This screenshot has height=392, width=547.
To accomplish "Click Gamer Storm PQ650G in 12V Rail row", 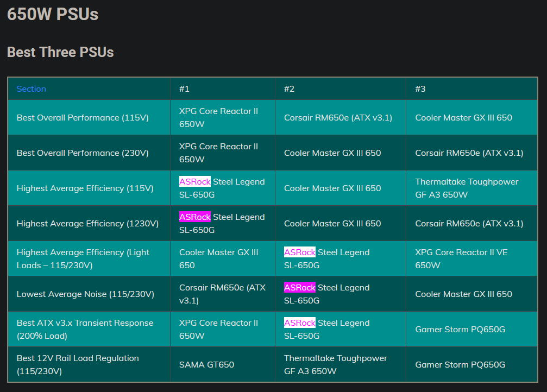I will pyautogui.click(x=460, y=364).
